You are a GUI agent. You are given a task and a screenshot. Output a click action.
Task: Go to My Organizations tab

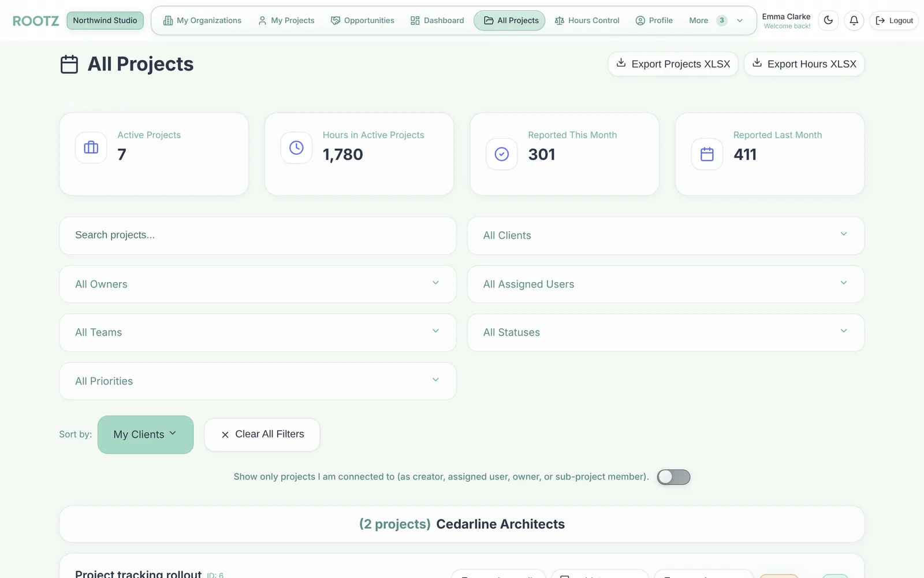pyautogui.click(x=202, y=20)
